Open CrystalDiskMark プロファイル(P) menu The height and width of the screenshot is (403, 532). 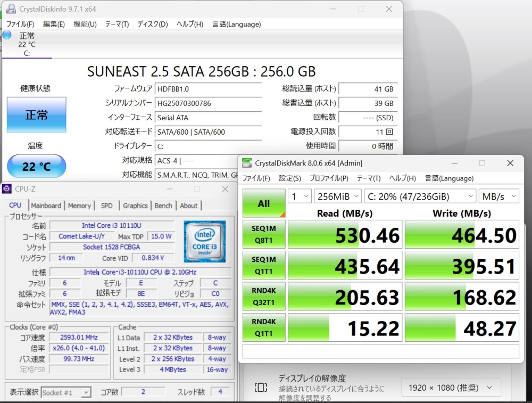point(329,178)
